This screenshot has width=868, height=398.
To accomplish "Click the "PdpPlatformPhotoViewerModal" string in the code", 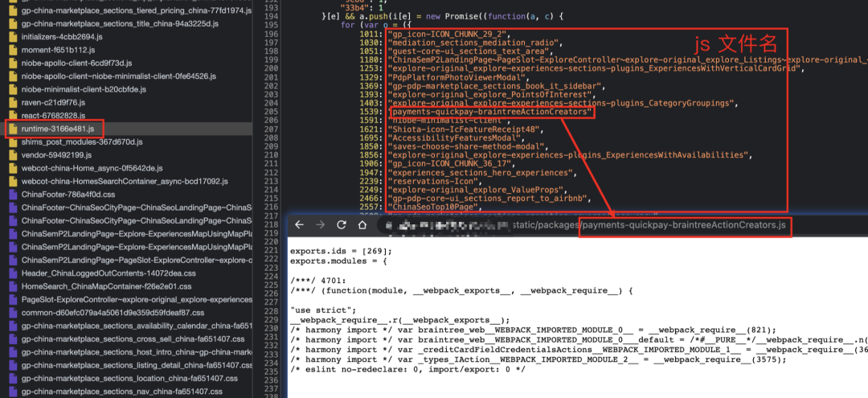I will pyautogui.click(x=457, y=77).
